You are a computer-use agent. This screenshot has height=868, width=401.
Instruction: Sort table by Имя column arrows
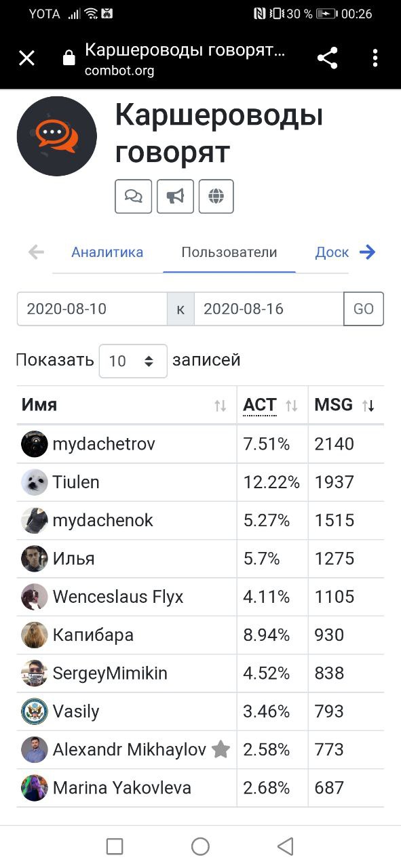[x=221, y=406]
